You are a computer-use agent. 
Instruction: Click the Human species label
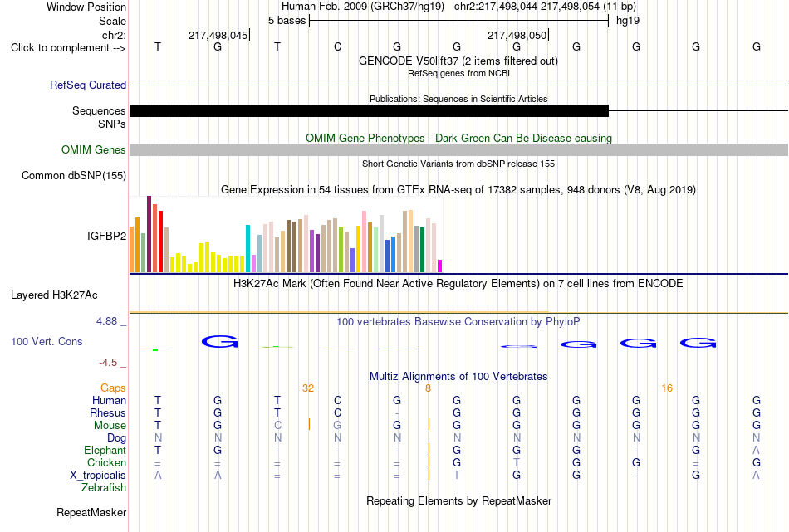[109, 401]
